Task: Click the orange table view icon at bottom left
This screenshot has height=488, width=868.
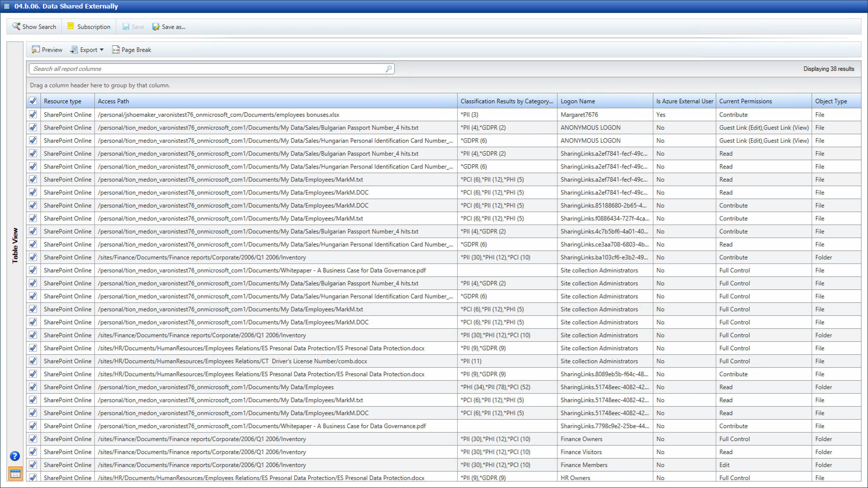Action: (15, 474)
